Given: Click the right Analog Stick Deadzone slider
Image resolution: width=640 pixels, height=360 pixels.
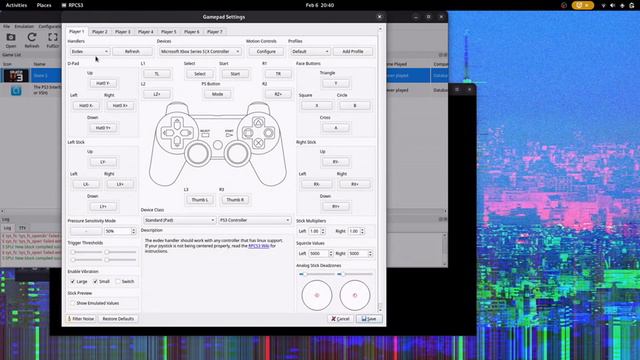Looking at the screenshot, I should [x=355, y=274].
